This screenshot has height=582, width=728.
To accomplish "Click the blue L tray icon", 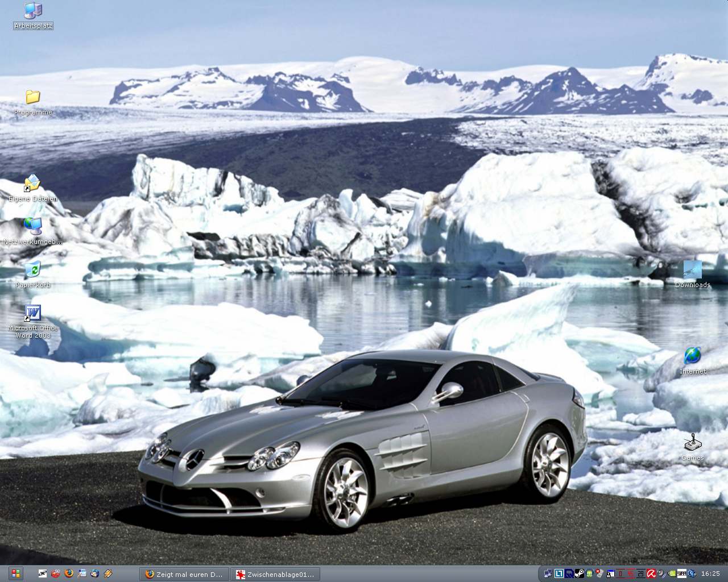I will (559, 573).
